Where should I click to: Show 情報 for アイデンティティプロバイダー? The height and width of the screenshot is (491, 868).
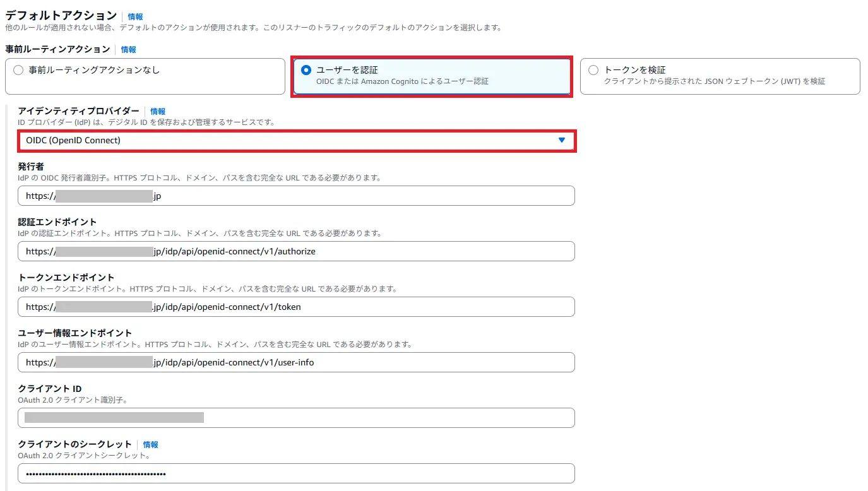(x=158, y=111)
